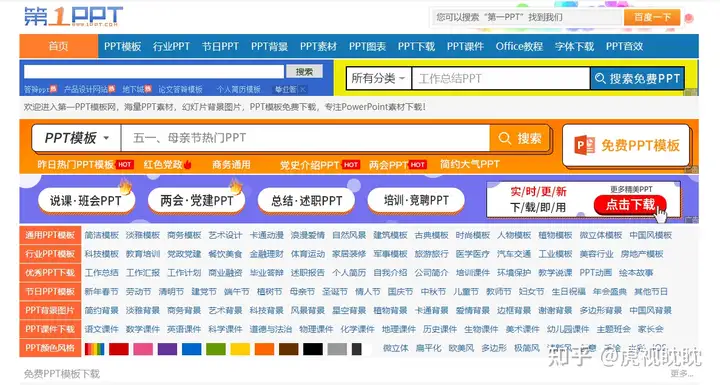Open 昨日热门PPT模板 hot link
Viewport: 720px width, 385px height.
(x=76, y=164)
